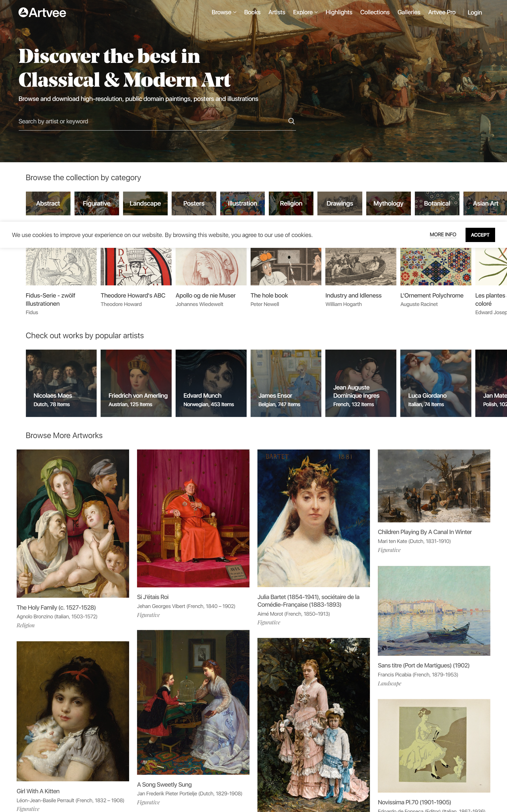Open MORE INFO about cookies
Screen dimensions: 507x812
(x=443, y=235)
